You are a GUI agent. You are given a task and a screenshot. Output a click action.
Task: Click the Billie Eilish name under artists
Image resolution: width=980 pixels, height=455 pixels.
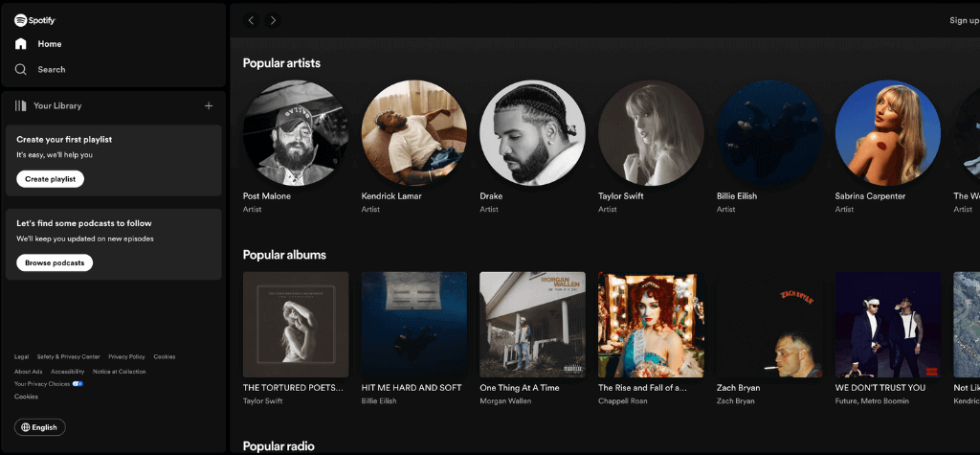click(x=737, y=196)
